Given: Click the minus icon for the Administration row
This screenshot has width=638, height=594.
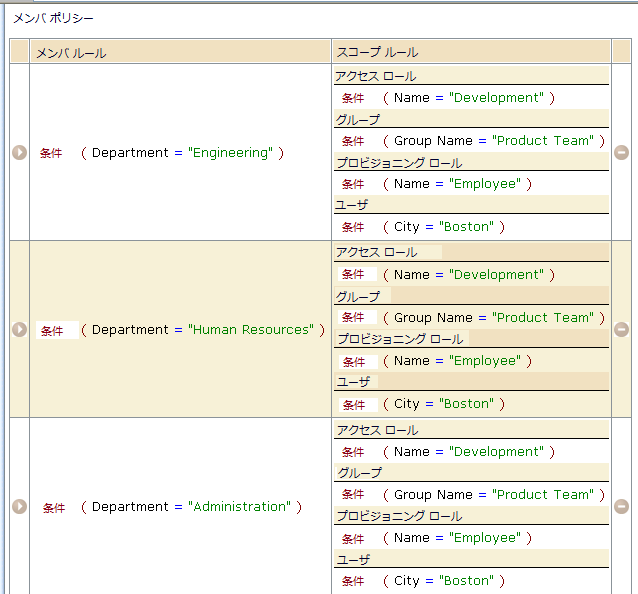Looking at the screenshot, I should point(621,506).
